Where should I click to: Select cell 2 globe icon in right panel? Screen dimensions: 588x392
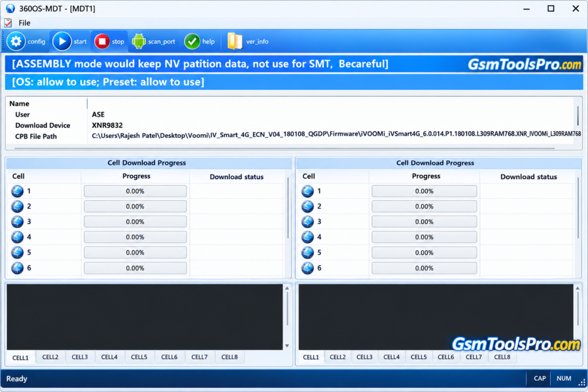pos(308,207)
